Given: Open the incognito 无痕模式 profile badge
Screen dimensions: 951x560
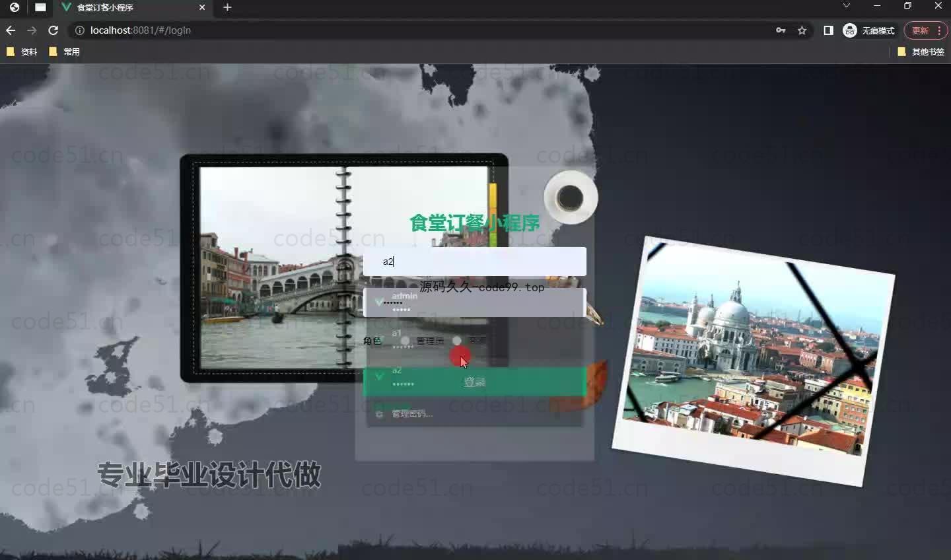Looking at the screenshot, I should pos(868,30).
